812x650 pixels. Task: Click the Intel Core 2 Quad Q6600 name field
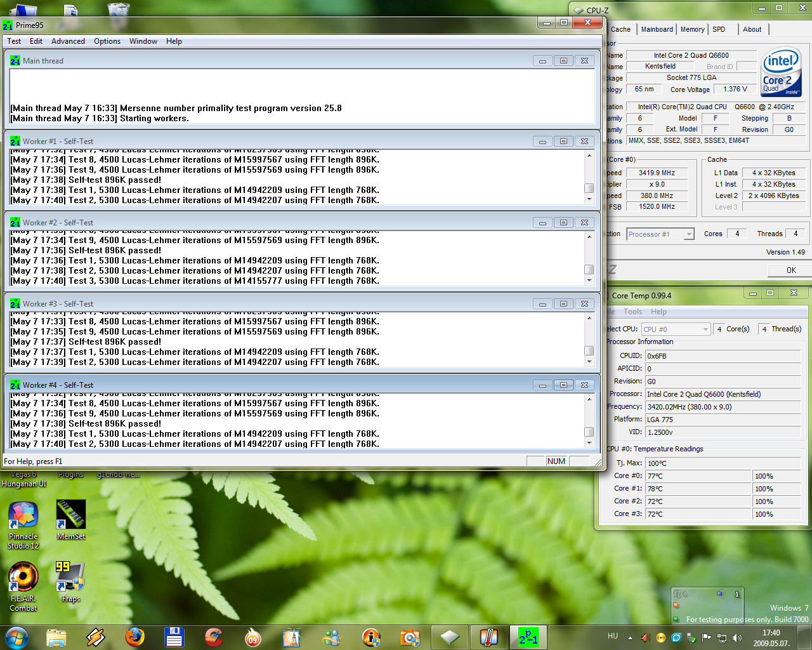(x=691, y=55)
